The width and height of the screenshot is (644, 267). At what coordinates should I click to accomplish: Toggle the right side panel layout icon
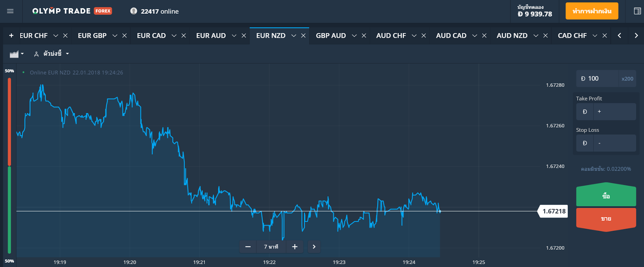pyautogui.click(x=637, y=11)
